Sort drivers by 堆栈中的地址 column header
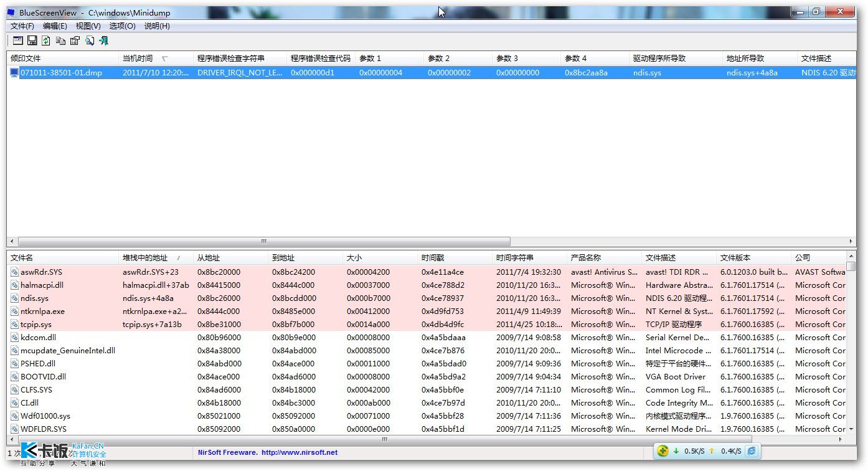Viewport: 868px width, 471px height. point(145,258)
